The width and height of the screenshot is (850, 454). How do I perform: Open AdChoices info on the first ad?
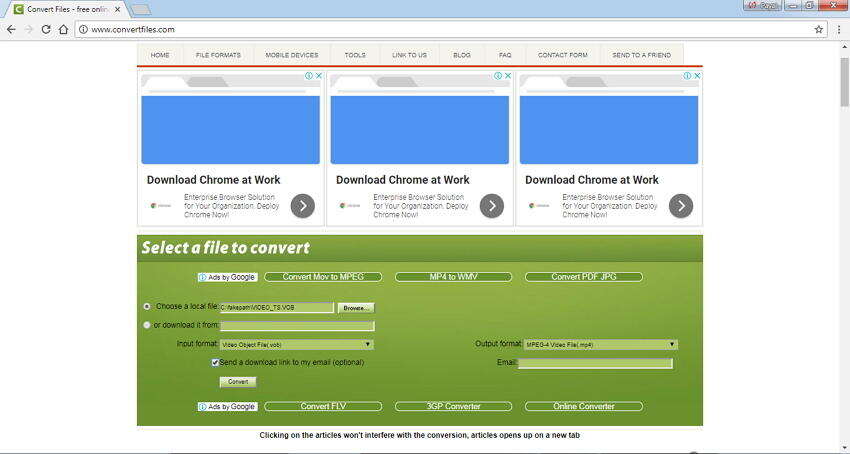click(x=308, y=76)
